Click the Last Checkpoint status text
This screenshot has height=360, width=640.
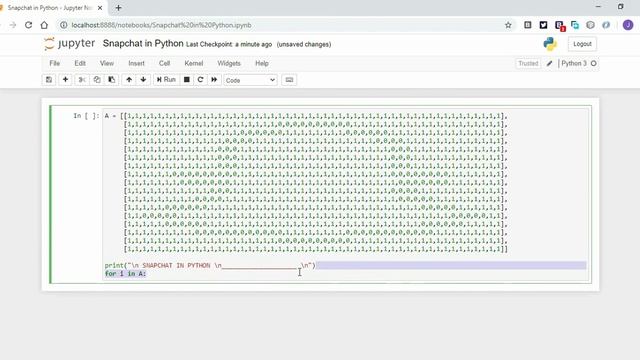(229, 44)
